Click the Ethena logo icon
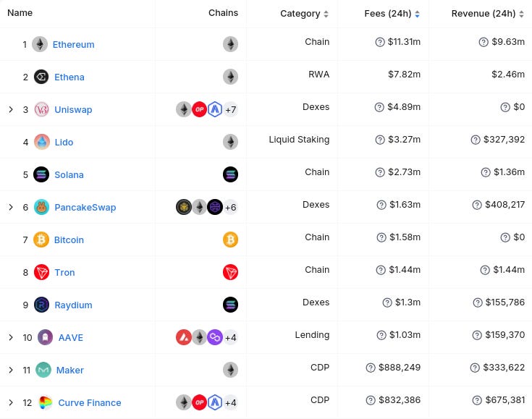 click(41, 77)
